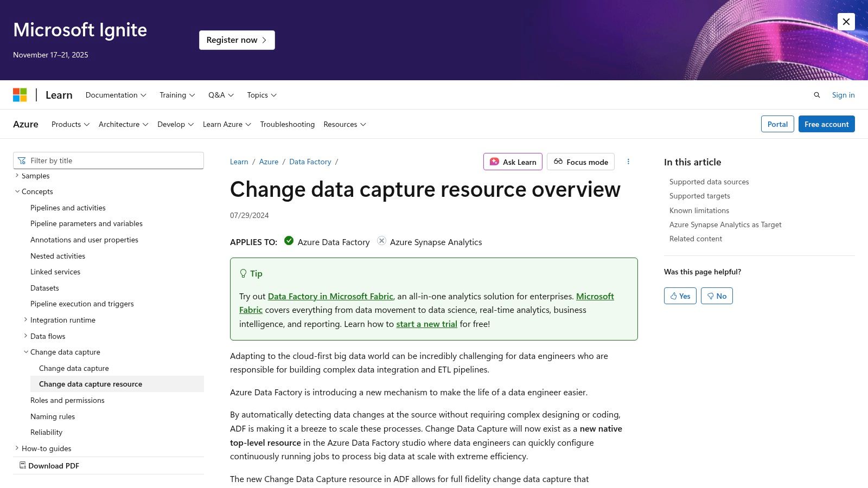Screen dimensions: 868x488
Task: Expand the Data flows section
Action: coord(25,336)
